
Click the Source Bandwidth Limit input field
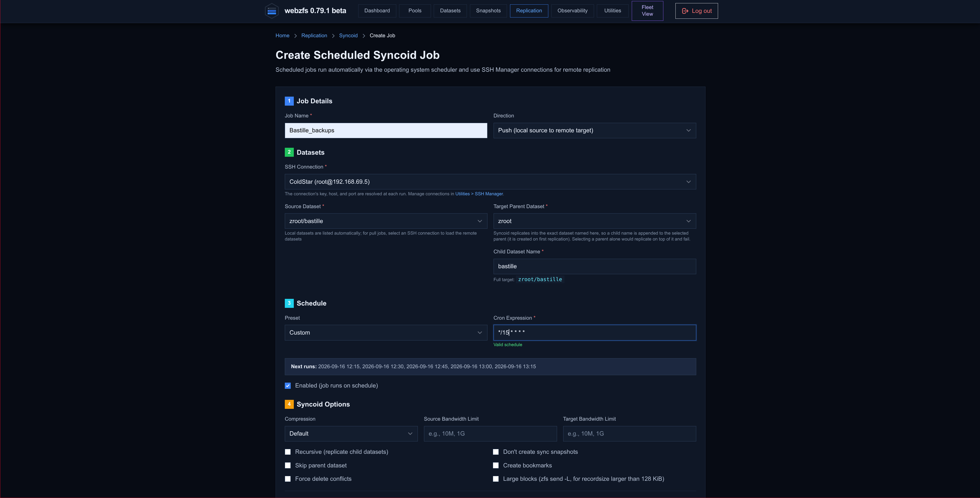coord(490,434)
